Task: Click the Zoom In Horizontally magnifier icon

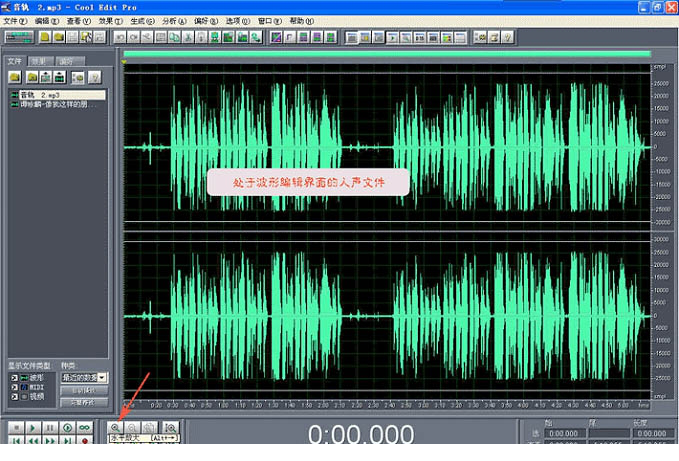Action: tap(115, 428)
